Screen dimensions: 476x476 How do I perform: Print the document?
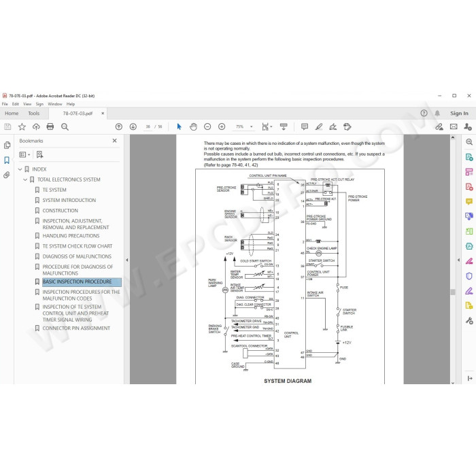pyautogui.click(x=50, y=126)
